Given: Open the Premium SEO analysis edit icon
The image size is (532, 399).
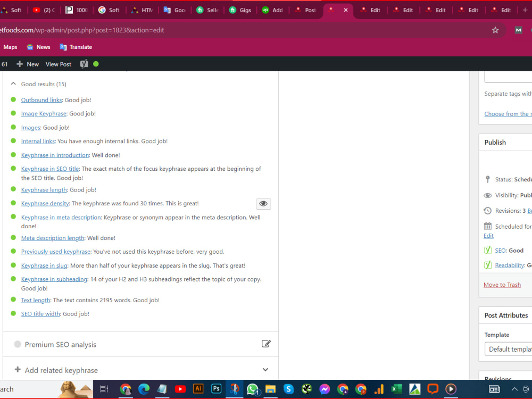Looking at the screenshot, I should tap(266, 344).
